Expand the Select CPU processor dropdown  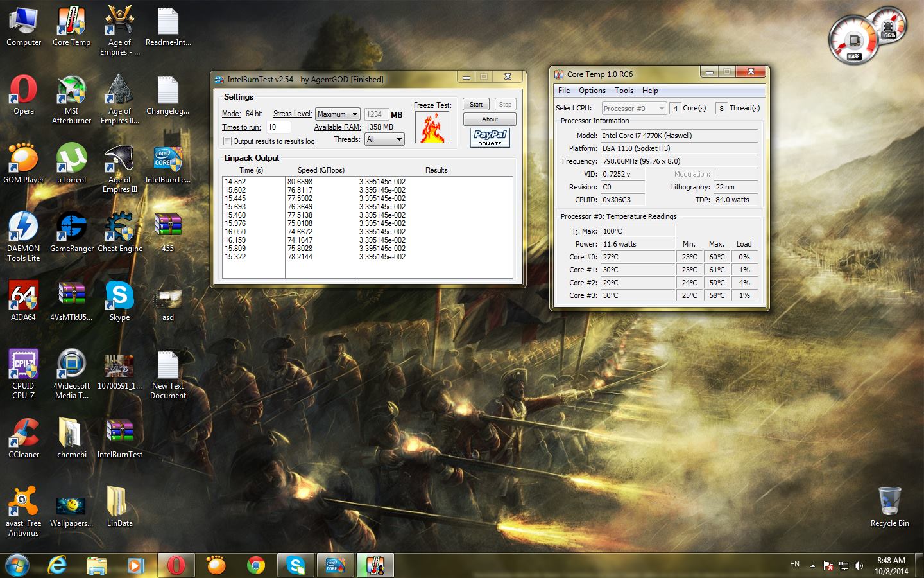634,109
